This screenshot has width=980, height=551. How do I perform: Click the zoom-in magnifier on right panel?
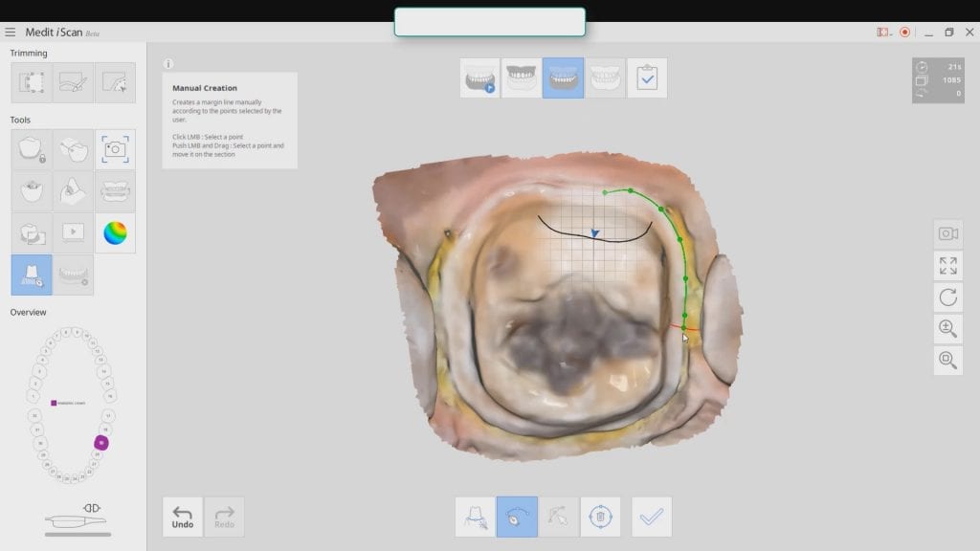947,329
